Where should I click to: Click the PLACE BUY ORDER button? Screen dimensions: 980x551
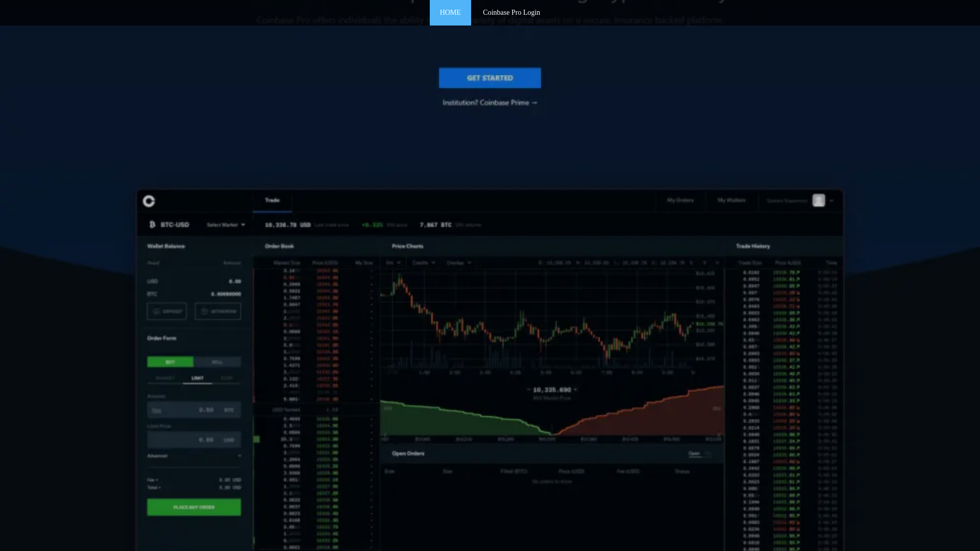pyautogui.click(x=194, y=507)
